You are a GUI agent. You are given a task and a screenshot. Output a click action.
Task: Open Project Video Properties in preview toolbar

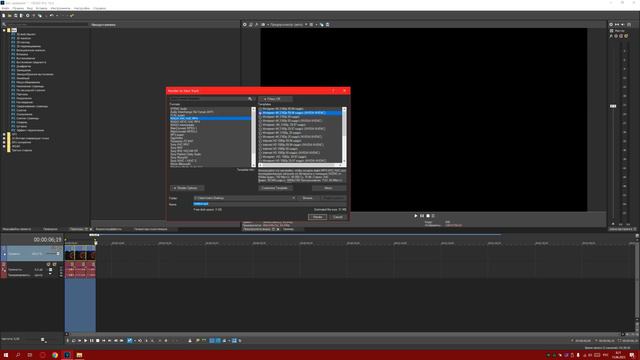(x=245, y=24)
